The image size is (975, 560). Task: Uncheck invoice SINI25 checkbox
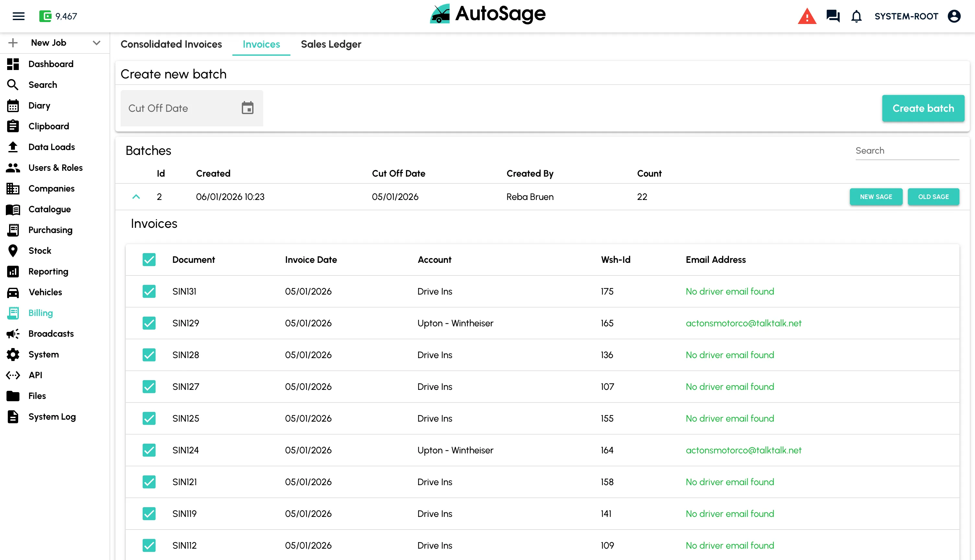(149, 418)
